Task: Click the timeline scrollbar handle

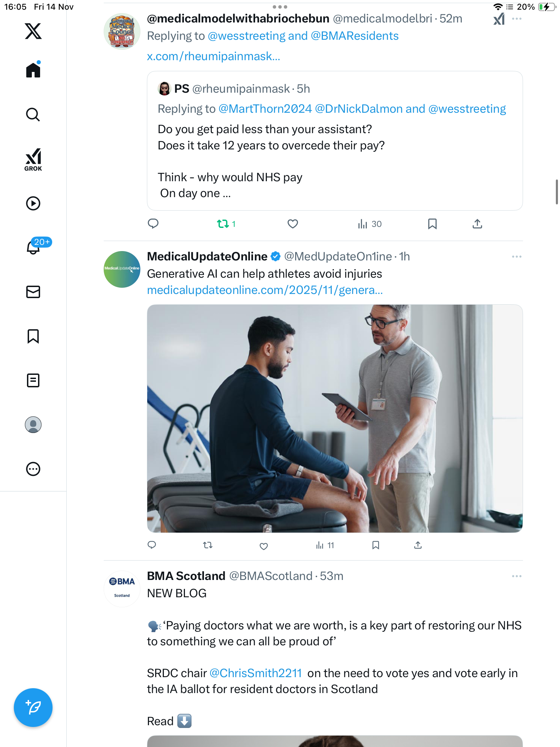Action: click(x=556, y=192)
